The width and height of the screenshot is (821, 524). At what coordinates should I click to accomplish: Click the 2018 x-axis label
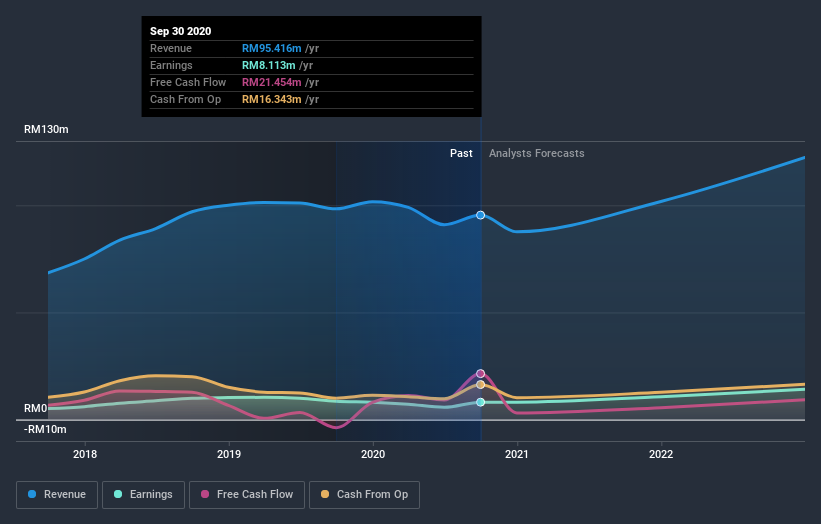click(85, 454)
